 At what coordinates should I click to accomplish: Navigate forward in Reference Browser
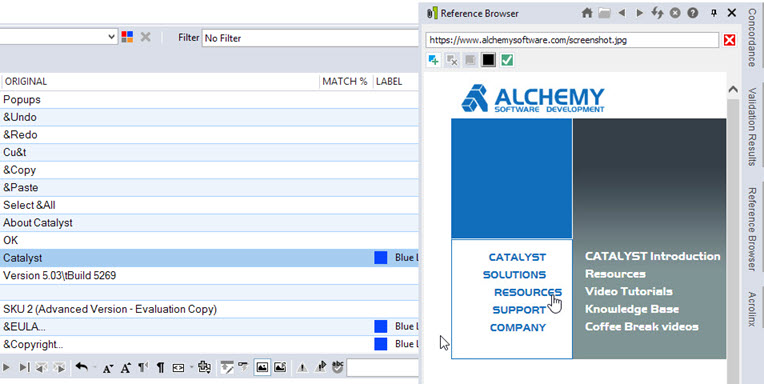tap(639, 13)
